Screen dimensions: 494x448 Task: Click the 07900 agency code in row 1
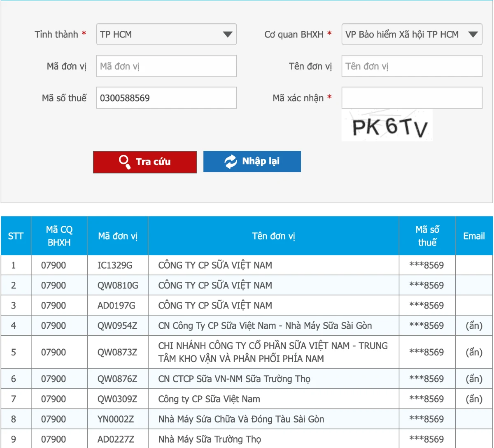[x=54, y=265]
